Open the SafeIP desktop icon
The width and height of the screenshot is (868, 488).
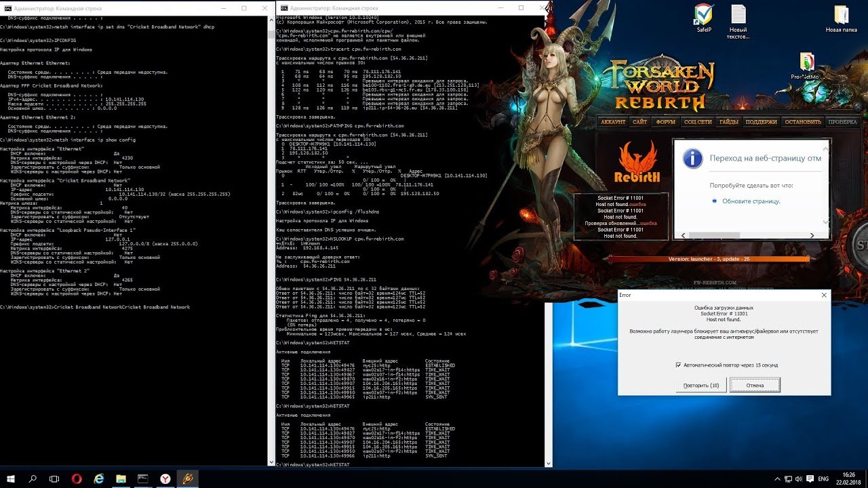(703, 18)
